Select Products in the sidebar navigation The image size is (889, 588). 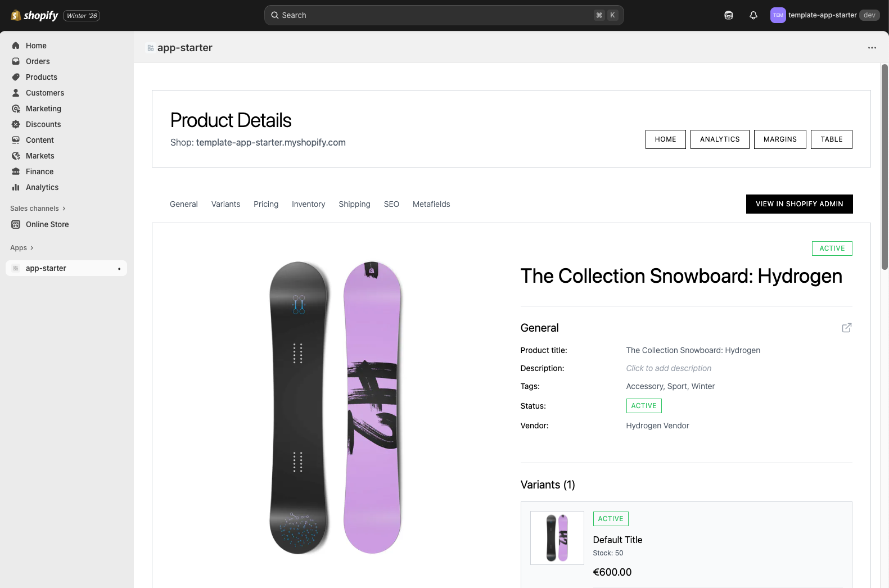41,77
